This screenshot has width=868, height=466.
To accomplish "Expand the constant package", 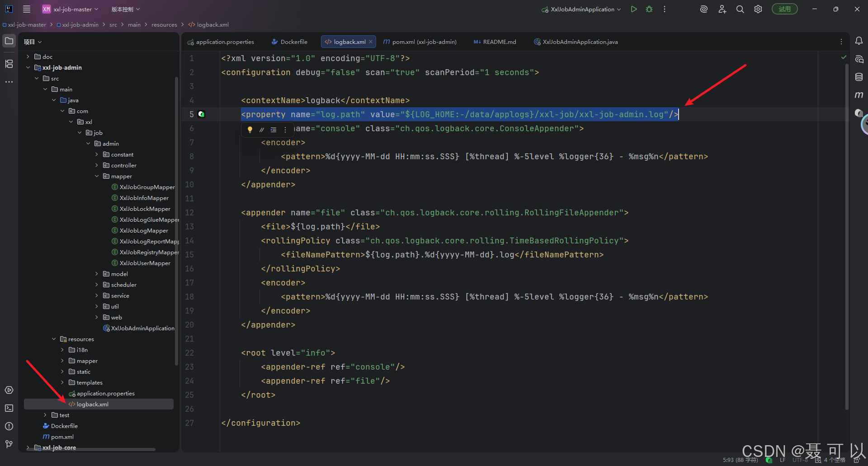I will pos(97,154).
